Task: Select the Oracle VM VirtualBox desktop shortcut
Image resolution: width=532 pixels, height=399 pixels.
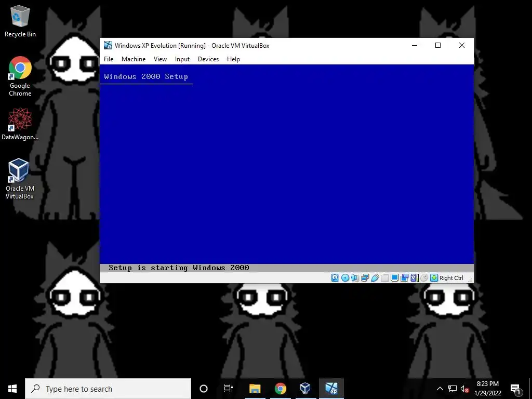Action: tap(20, 179)
